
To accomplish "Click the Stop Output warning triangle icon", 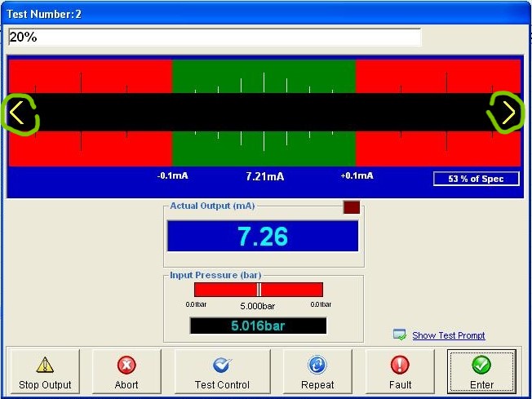I will pyautogui.click(x=45, y=366).
